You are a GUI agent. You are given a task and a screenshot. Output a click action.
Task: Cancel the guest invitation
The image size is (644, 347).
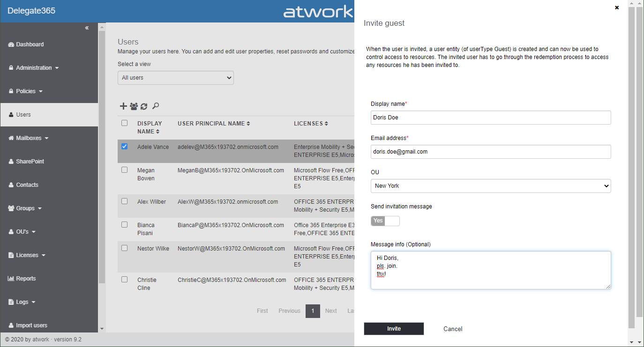click(x=453, y=329)
